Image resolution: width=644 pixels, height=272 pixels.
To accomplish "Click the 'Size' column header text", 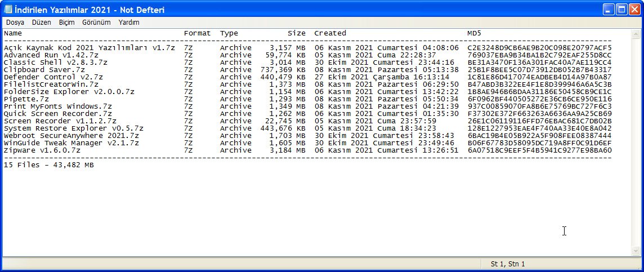I will point(297,33).
